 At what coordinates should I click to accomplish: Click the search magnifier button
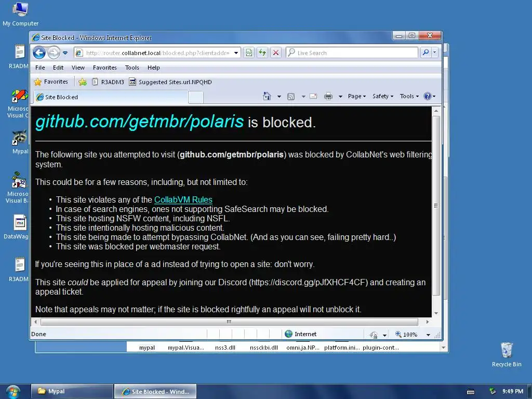tap(425, 52)
